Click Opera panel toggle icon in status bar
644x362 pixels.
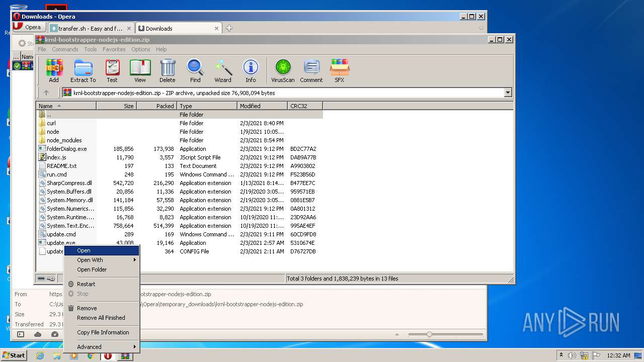coord(21,334)
